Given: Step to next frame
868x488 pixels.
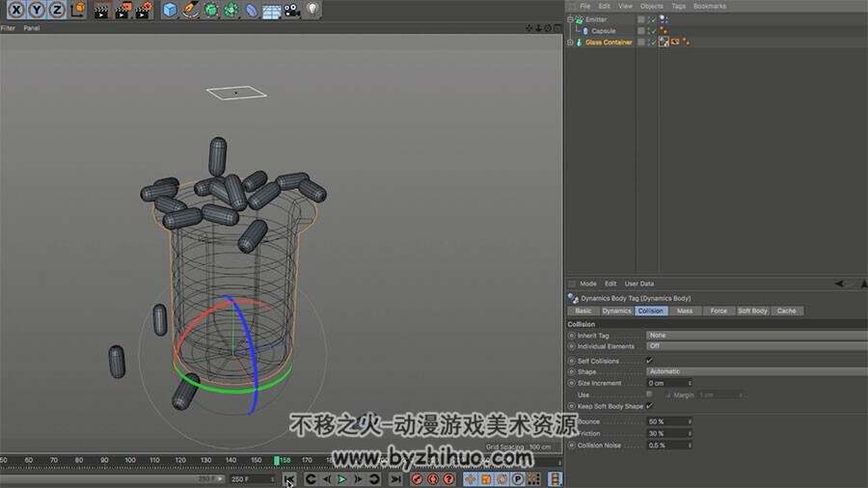Looking at the screenshot, I should click(358, 479).
